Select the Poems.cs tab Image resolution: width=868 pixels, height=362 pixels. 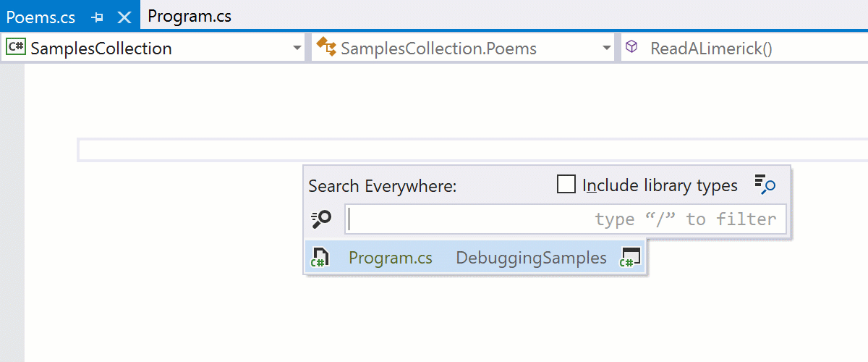tap(41, 17)
